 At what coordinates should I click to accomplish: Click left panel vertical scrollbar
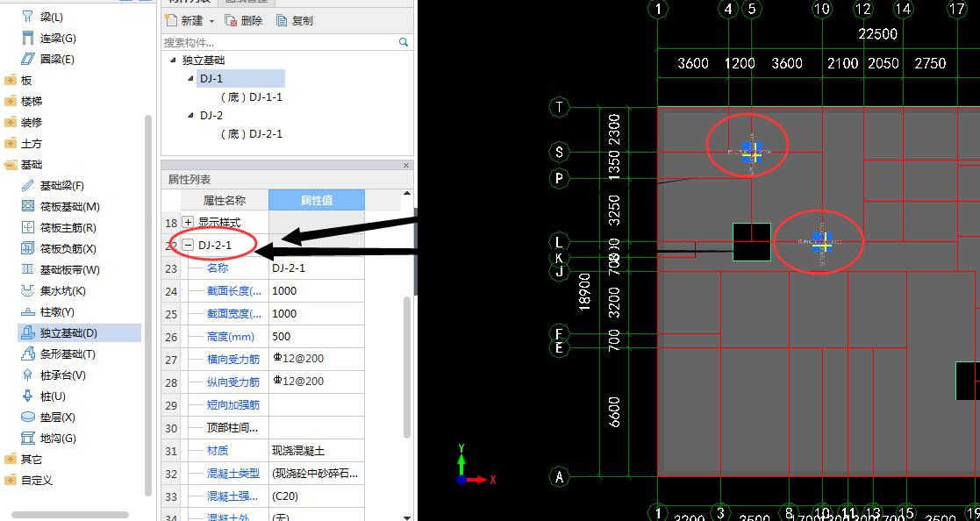pyautogui.click(x=148, y=305)
